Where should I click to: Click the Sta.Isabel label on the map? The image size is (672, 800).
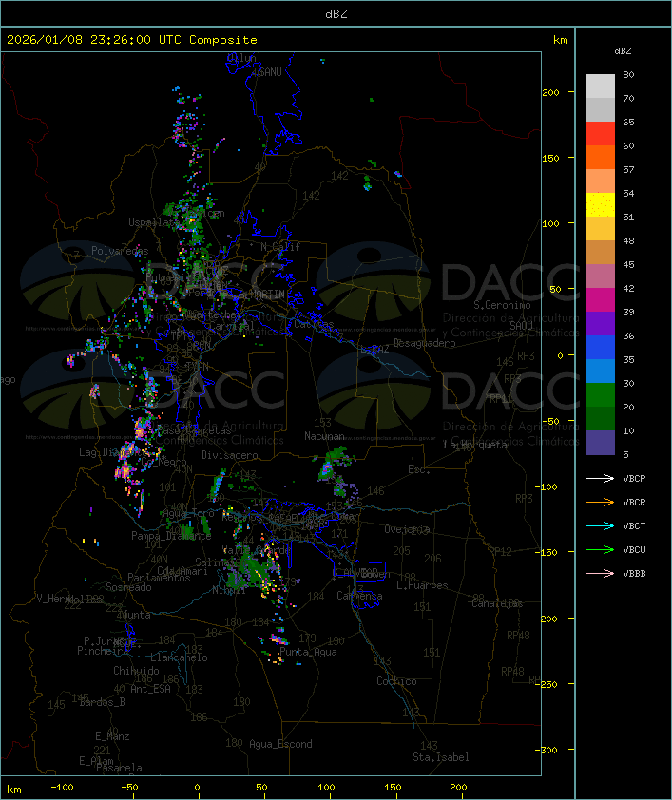(440, 757)
